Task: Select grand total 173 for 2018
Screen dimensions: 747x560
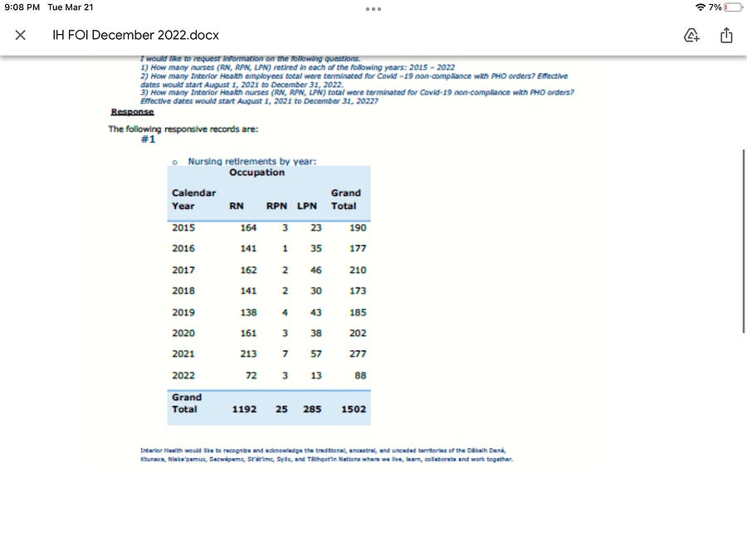Action: point(358,290)
